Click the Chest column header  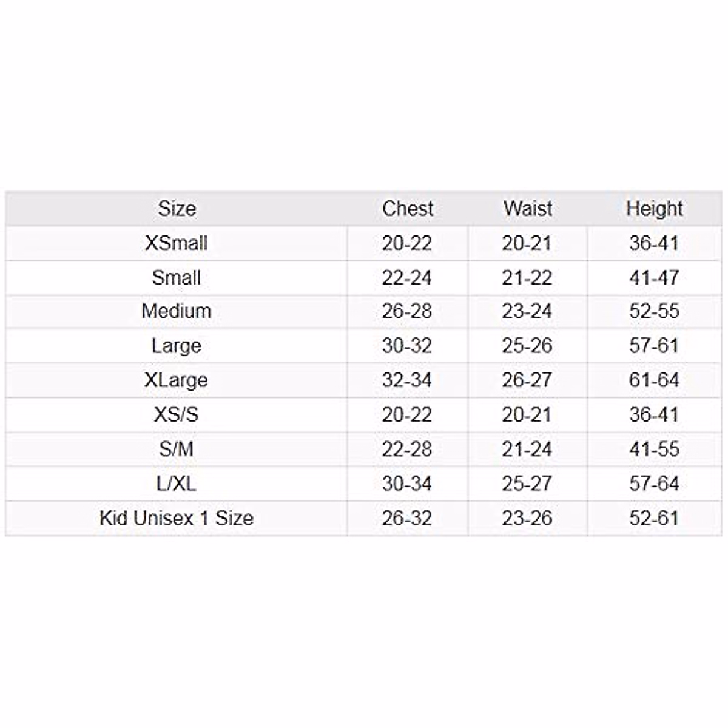click(x=407, y=209)
